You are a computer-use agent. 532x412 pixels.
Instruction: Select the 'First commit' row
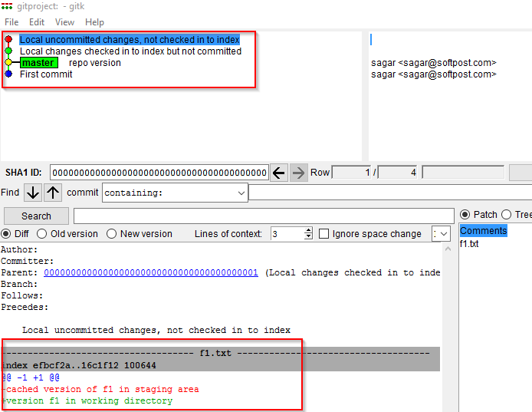(46, 74)
